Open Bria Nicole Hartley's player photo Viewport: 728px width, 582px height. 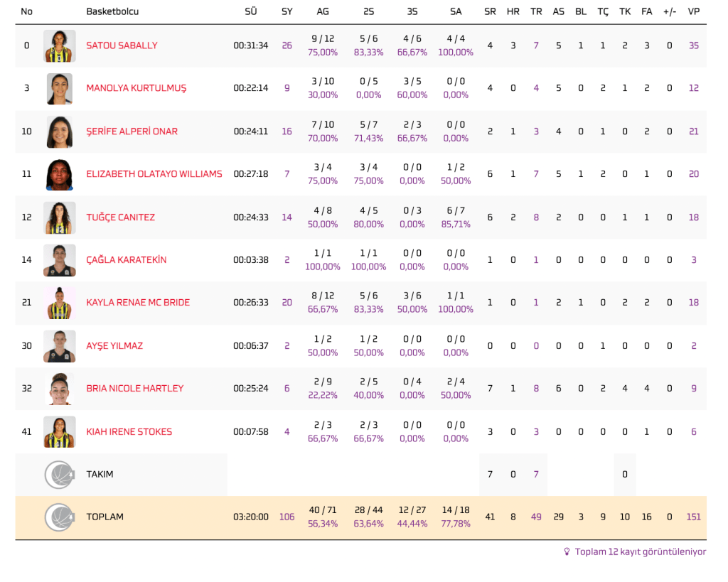[x=60, y=389]
